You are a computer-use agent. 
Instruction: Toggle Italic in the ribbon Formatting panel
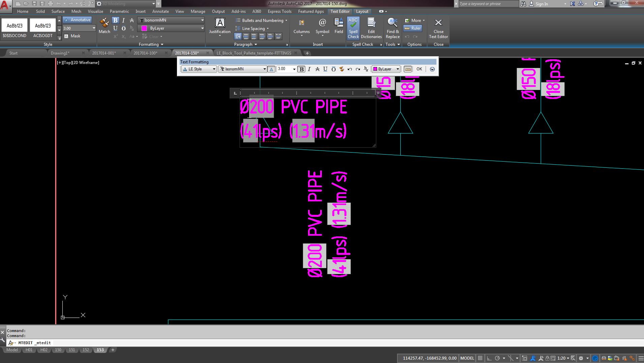(123, 20)
